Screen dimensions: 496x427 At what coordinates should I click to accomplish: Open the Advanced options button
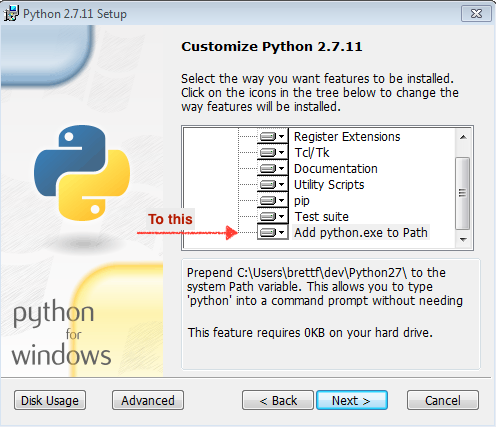[x=148, y=400]
